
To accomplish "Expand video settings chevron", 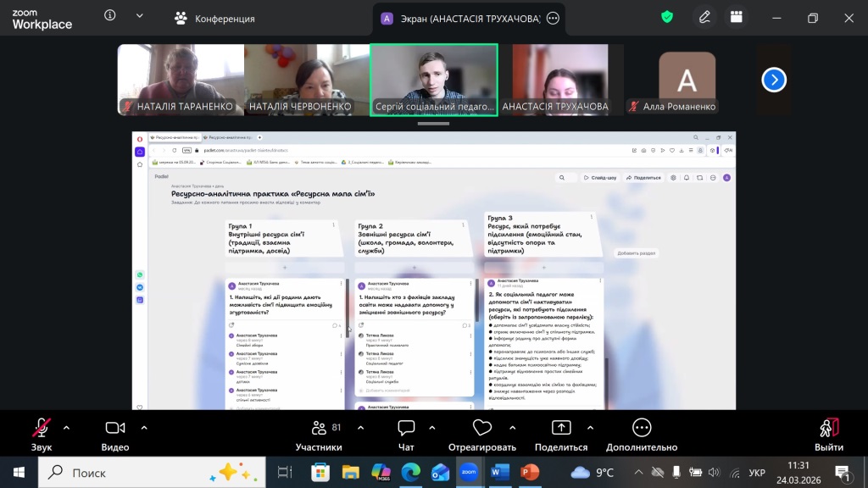I will point(144,427).
